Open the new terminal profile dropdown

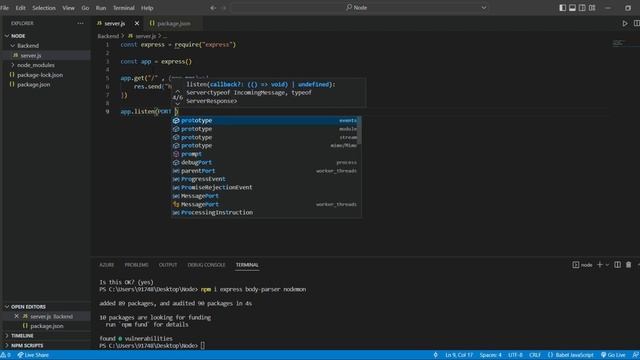tap(607, 265)
